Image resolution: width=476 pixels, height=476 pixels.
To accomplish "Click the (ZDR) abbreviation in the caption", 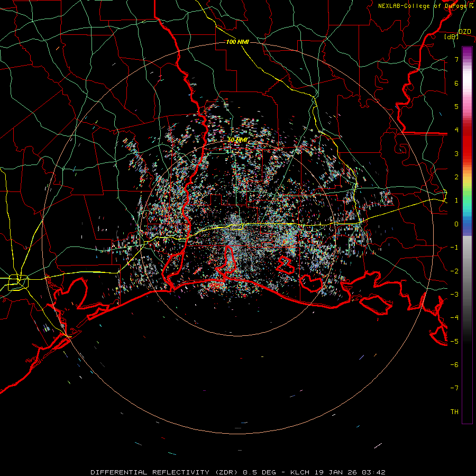I will [227, 472].
